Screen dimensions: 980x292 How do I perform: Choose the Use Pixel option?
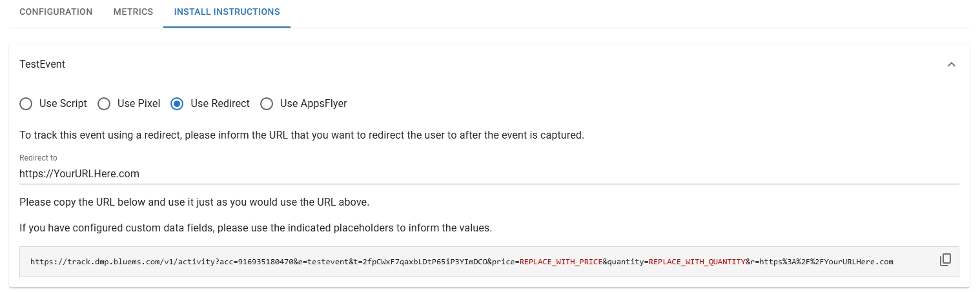tap(104, 104)
